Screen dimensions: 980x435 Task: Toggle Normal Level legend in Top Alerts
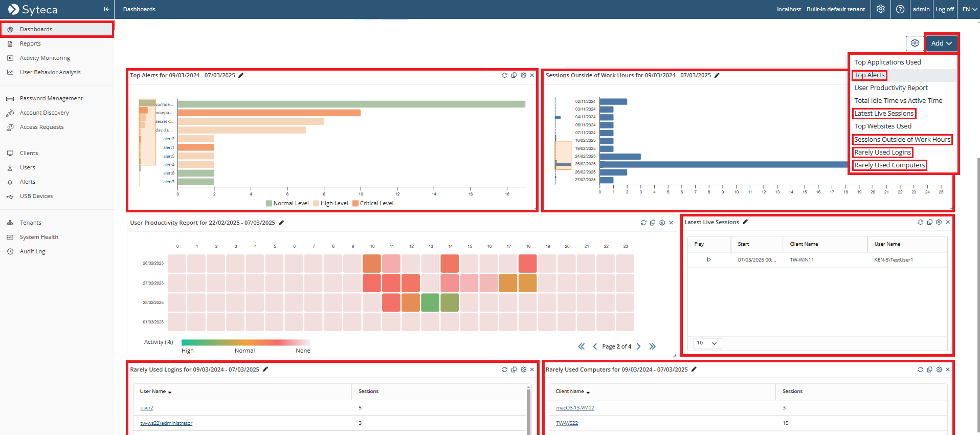point(287,203)
